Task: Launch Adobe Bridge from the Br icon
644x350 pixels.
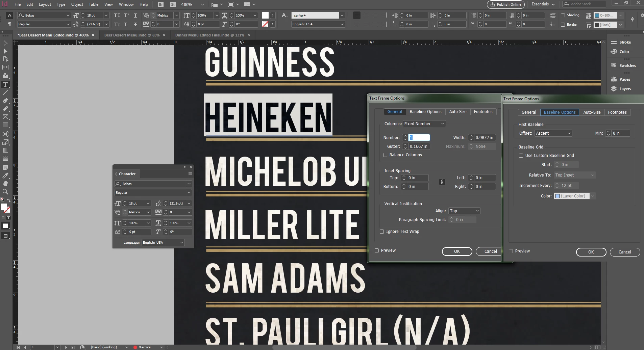Action: tap(161, 4)
